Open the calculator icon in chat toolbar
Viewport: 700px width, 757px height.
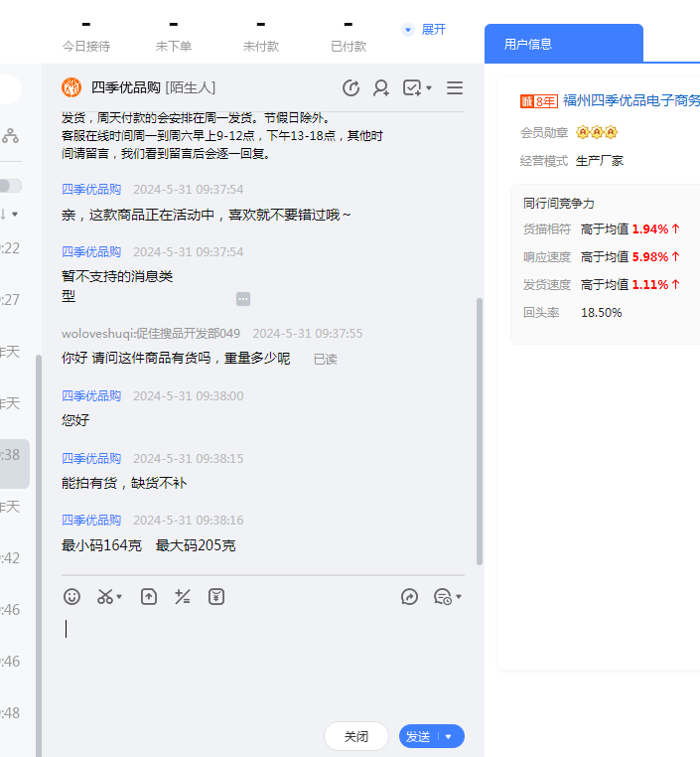pos(183,596)
